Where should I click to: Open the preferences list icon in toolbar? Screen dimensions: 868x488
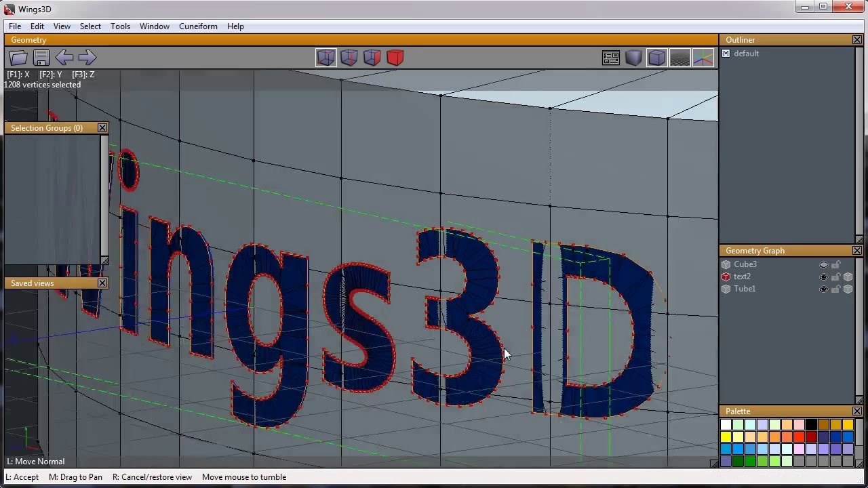click(611, 58)
